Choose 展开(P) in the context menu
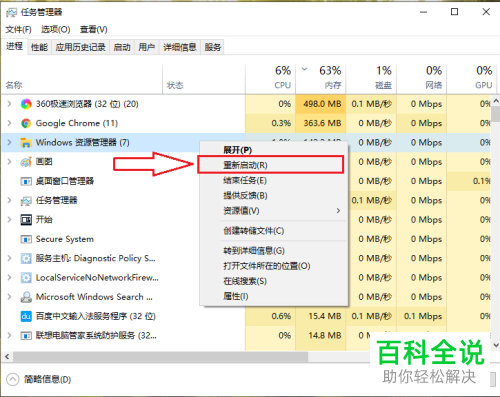Screen dimensions: 500x397 coord(274,150)
